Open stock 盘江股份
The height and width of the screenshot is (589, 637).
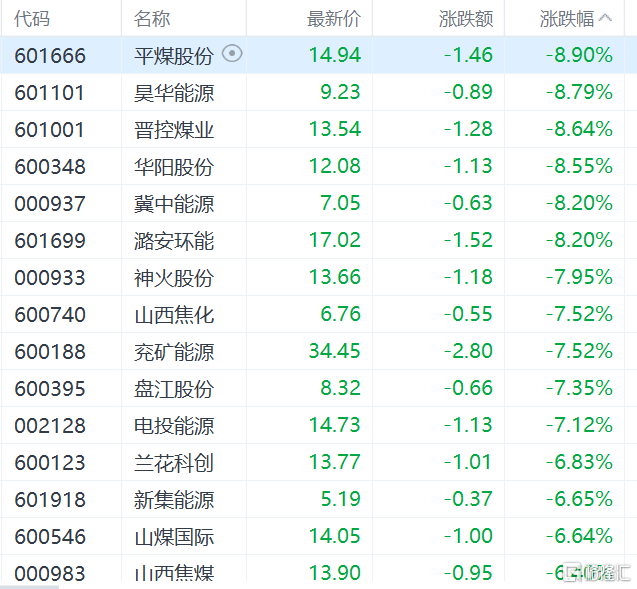(174, 388)
